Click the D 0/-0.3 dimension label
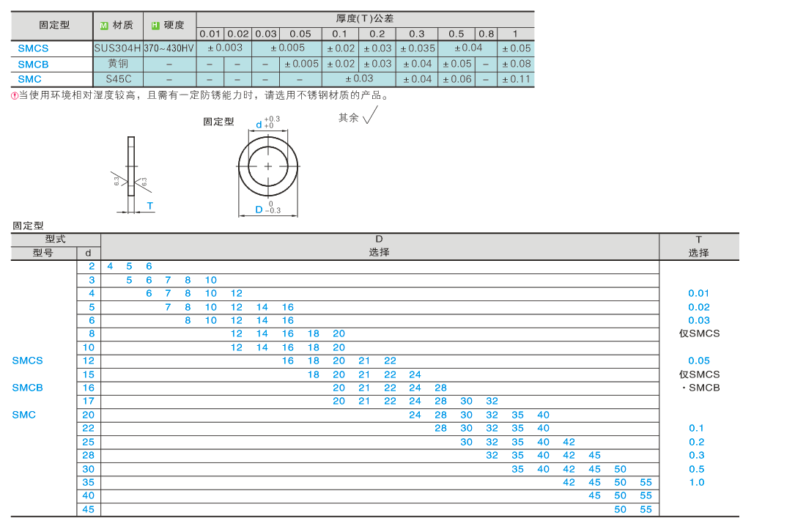The height and width of the screenshot is (532, 806). coord(267,207)
